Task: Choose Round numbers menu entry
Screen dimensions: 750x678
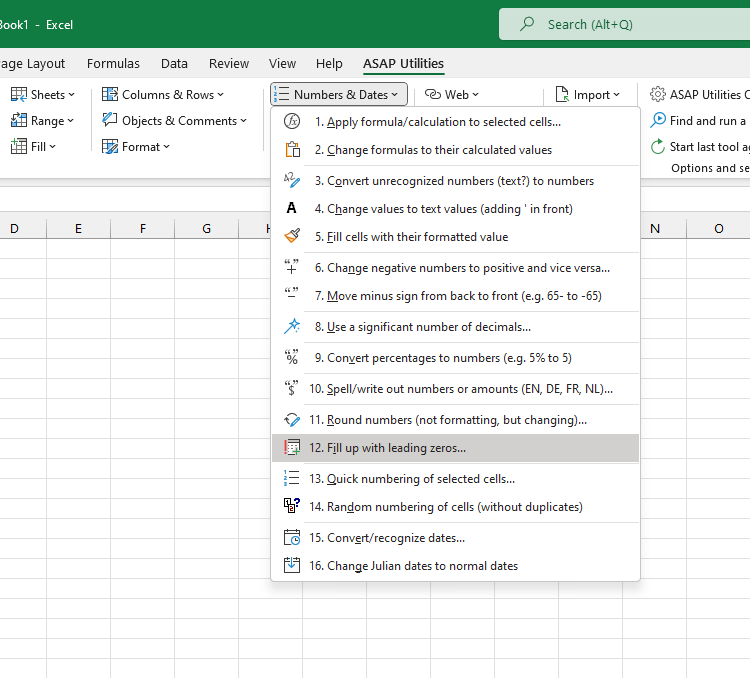Action: [x=455, y=420]
